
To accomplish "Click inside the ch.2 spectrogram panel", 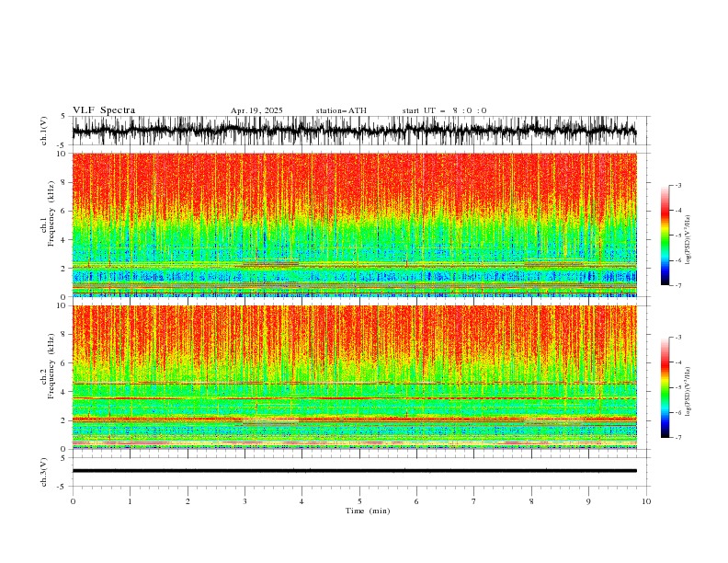I will point(355,377).
